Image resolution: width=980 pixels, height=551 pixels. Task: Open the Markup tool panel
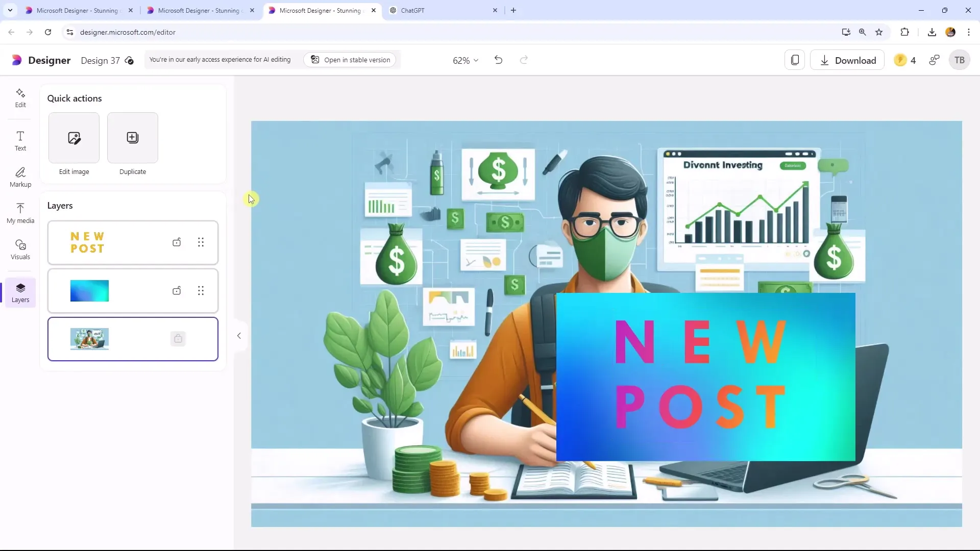(20, 177)
